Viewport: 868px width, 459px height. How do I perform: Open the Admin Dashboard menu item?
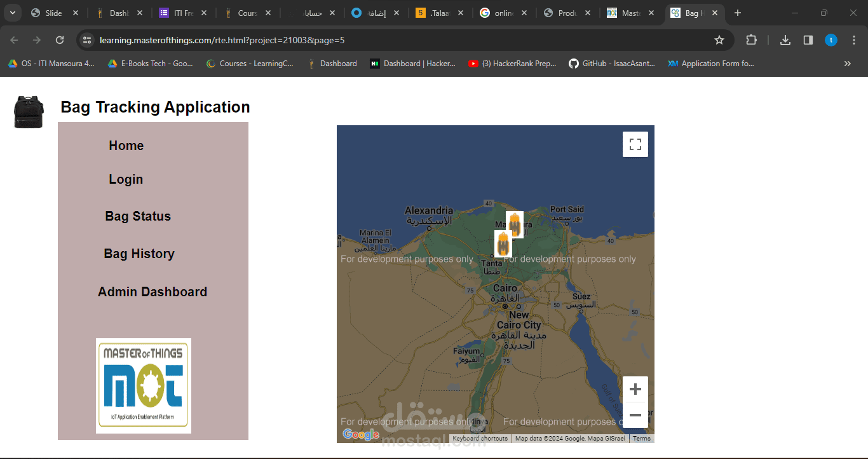(x=153, y=292)
